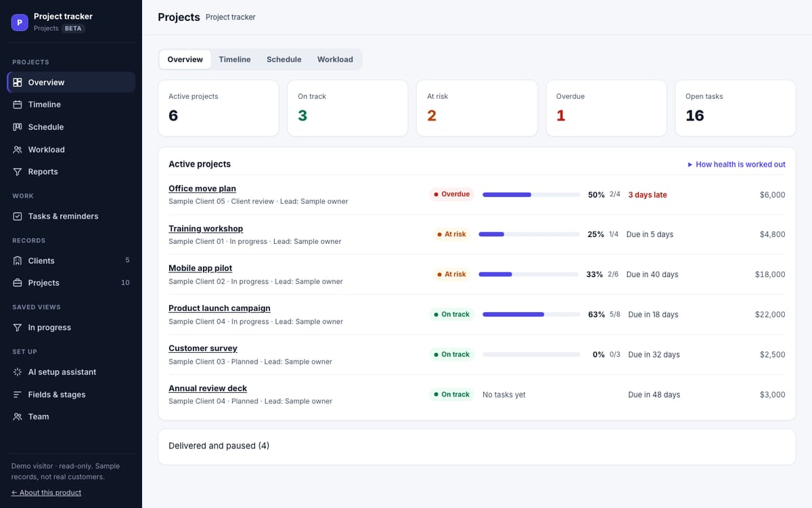Click the Active projects summary card
The height and width of the screenshot is (508, 812).
(219, 108)
